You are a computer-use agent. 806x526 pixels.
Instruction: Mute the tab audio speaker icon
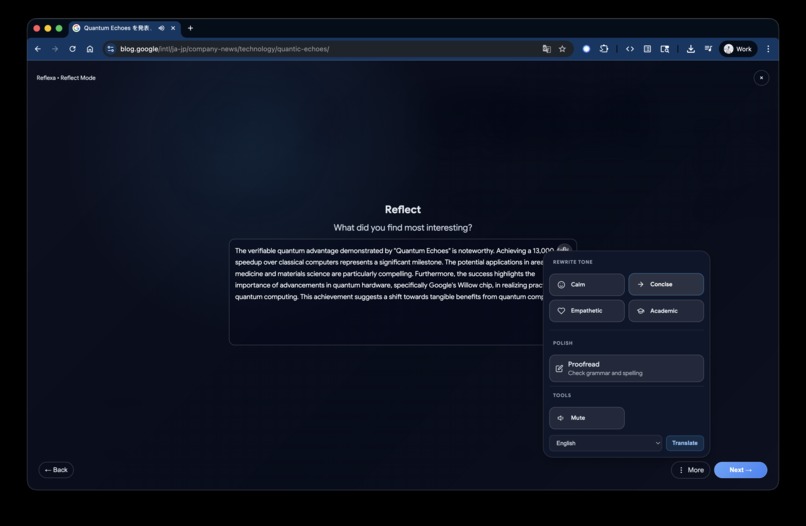(x=161, y=28)
